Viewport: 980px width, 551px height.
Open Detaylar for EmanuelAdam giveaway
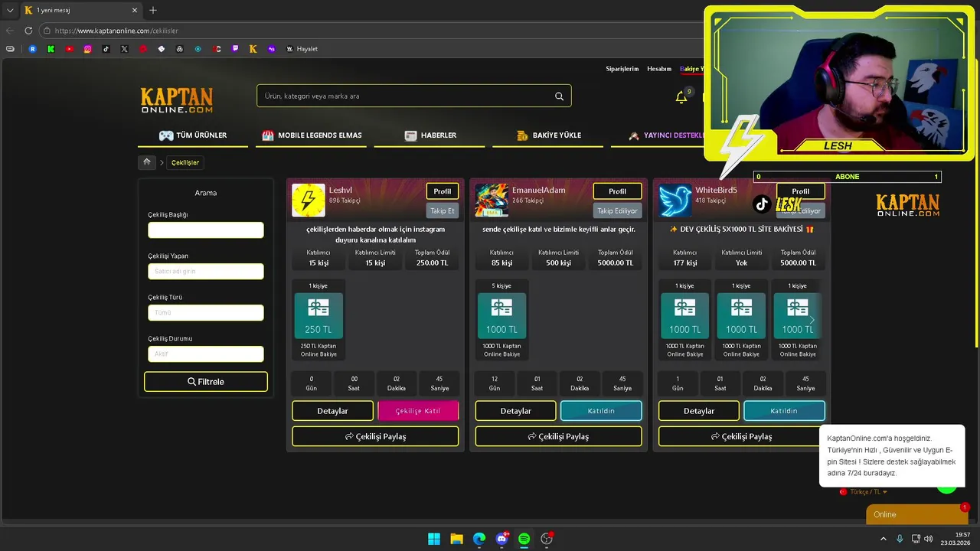(515, 411)
